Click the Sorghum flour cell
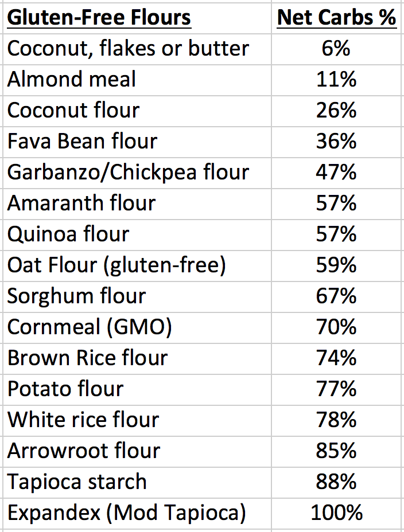This screenshot has width=404, height=532. point(137,296)
